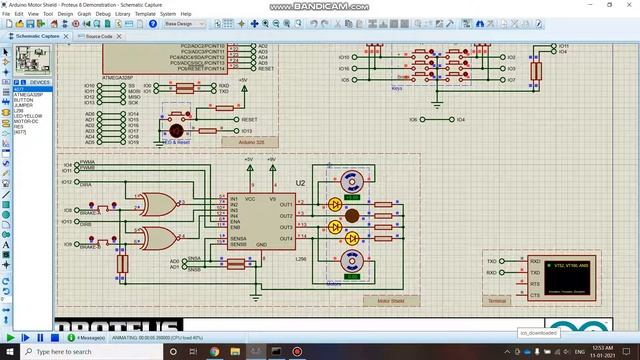The height and width of the screenshot is (360, 640).
Task: Toggle the BRAKE-A switch on the schematic
Action: pyautogui.click(x=102, y=208)
